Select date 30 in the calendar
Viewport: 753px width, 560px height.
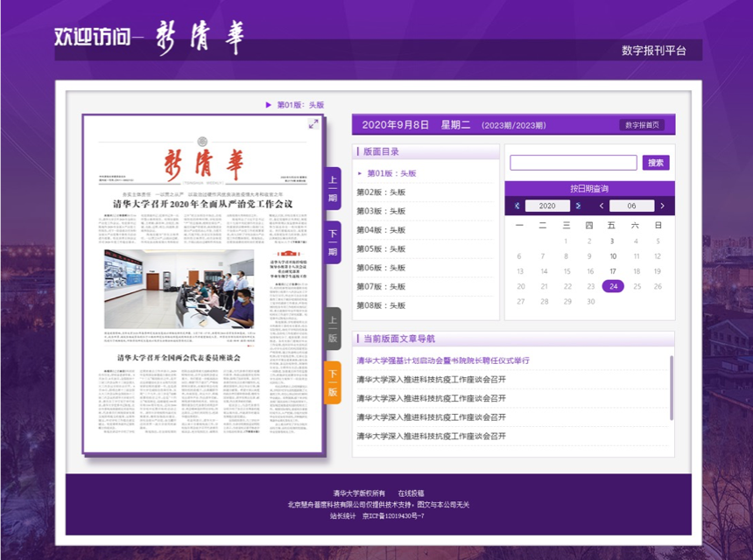coord(591,302)
